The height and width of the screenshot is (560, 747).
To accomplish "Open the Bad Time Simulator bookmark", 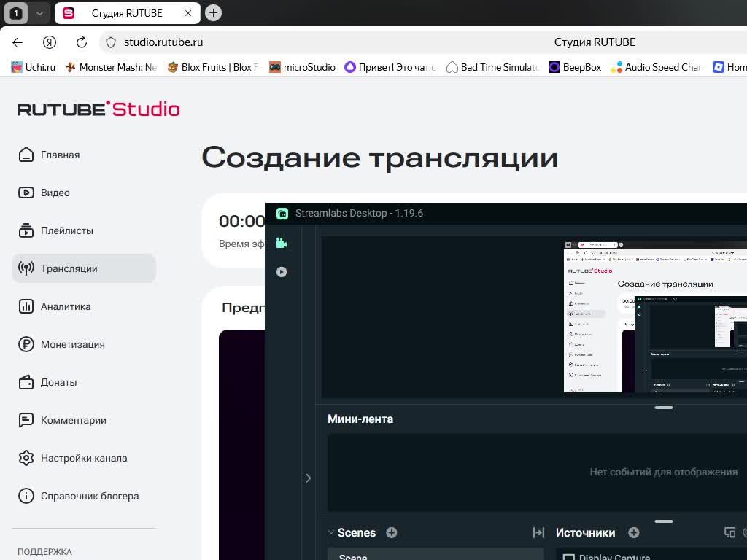I will point(492,67).
